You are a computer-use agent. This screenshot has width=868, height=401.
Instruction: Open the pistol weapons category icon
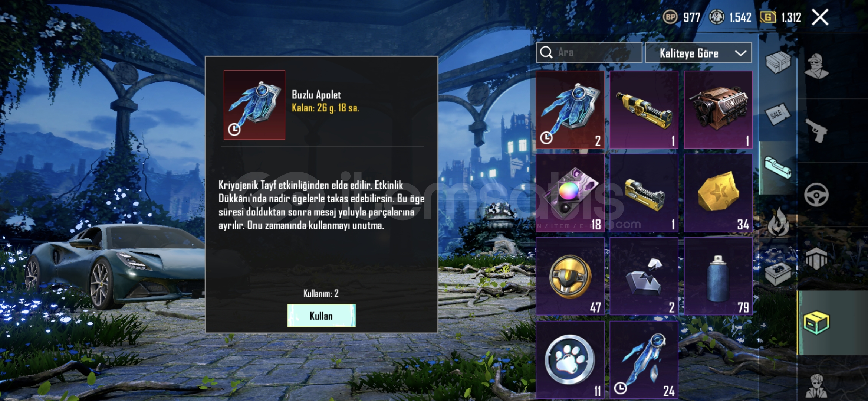816,130
